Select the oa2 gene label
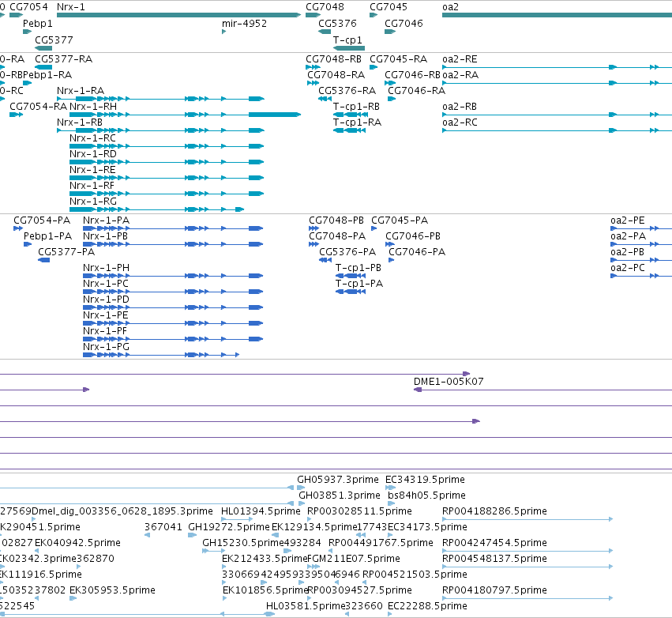This screenshot has height=618, width=672. coord(450,7)
